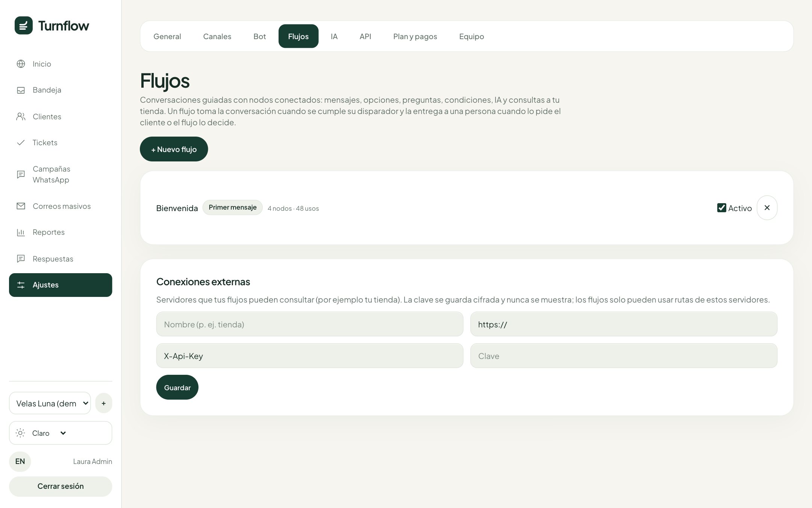Focus the Clave key field

click(x=624, y=356)
